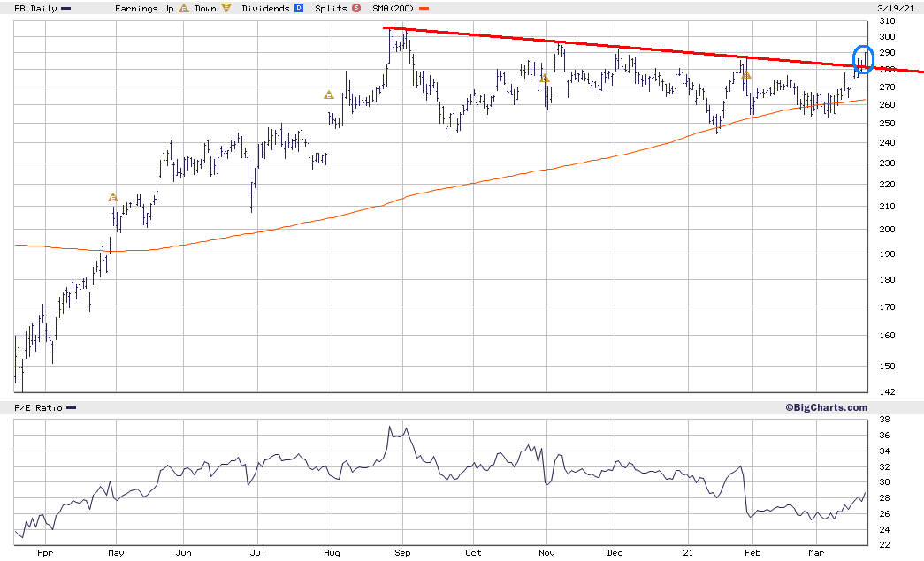Click the 34 P/E axis label
924x561 pixels.
coord(884,451)
